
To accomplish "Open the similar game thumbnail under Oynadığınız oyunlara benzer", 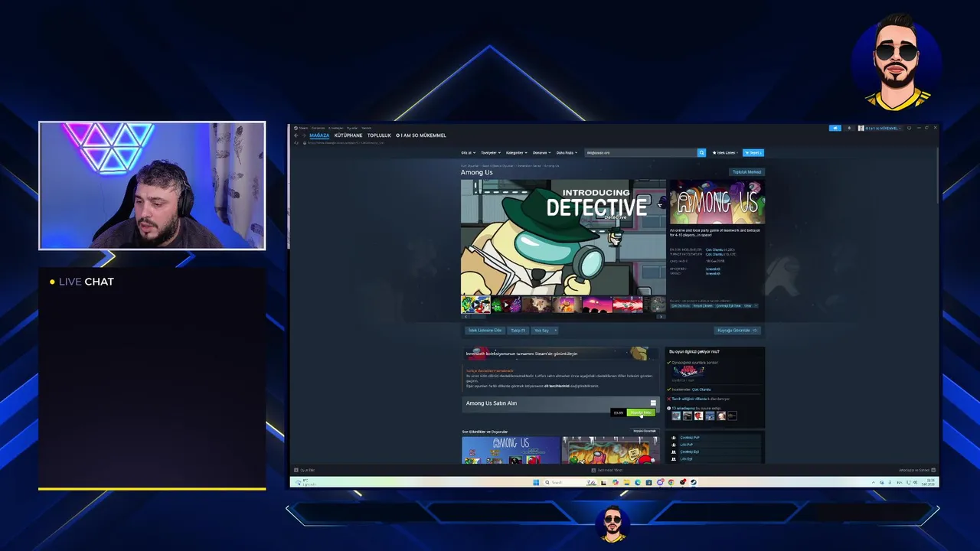I will [x=688, y=371].
